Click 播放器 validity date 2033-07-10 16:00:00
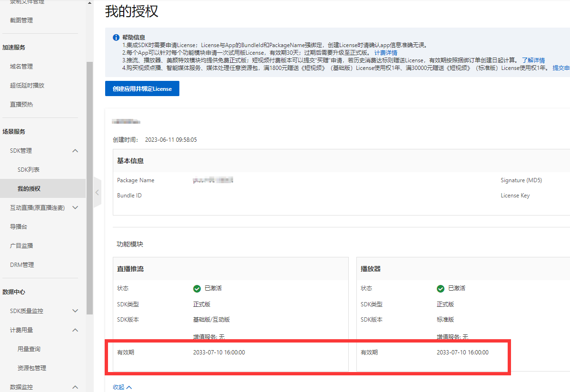The width and height of the screenshot is (570, 392). [462, 353]
